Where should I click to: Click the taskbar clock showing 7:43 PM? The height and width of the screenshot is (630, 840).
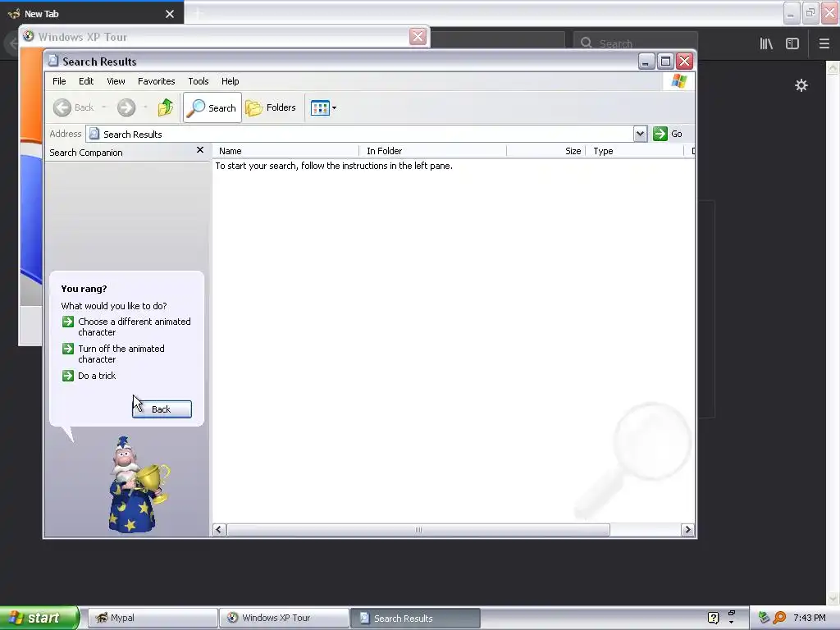click(x=810, y=618)
